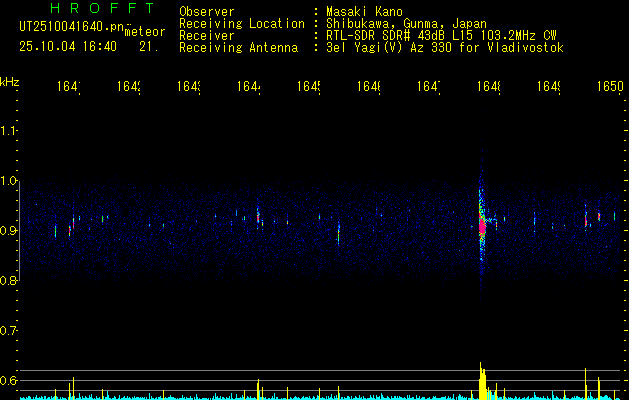Click the gray vertical range bar beside frequency axis

[19, 231]
